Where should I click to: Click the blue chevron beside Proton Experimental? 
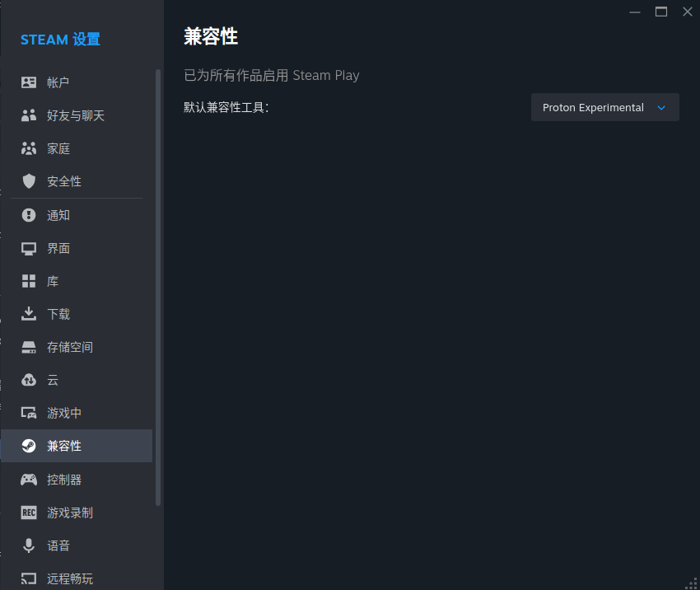pyautogui.click(x=661, y=108)
